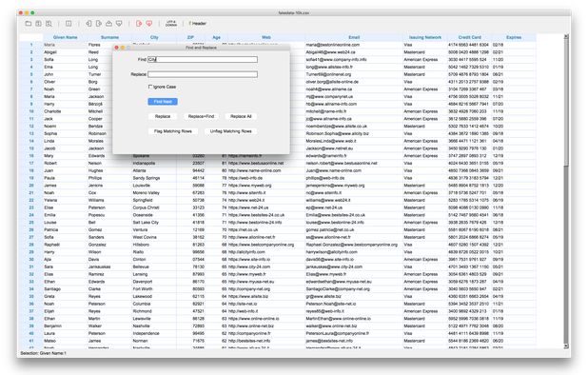Click the red delete row icon
The image size is (588, 375).
[148, 23]
